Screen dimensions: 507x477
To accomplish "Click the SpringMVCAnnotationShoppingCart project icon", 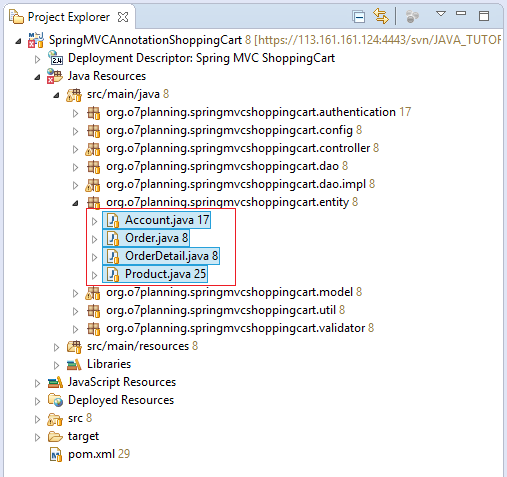I will coord(36,40).
